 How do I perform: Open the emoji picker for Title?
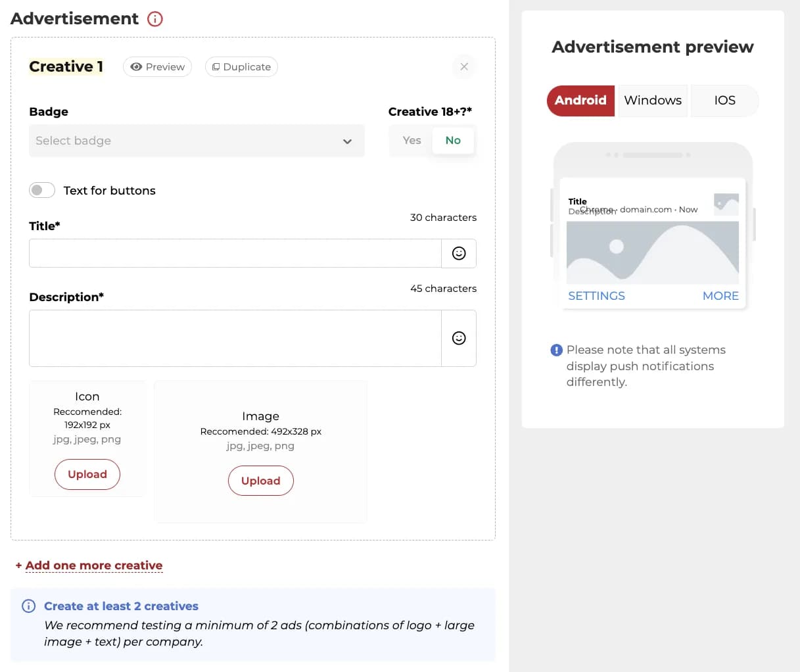[459, 253]
